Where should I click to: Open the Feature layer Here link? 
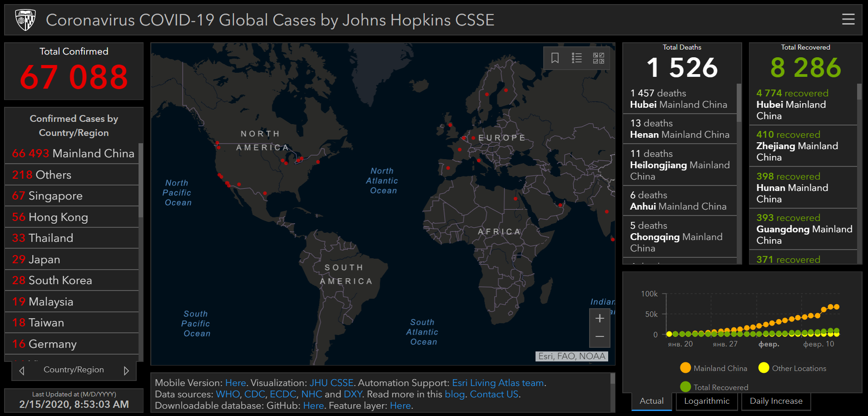pos(400,406)
